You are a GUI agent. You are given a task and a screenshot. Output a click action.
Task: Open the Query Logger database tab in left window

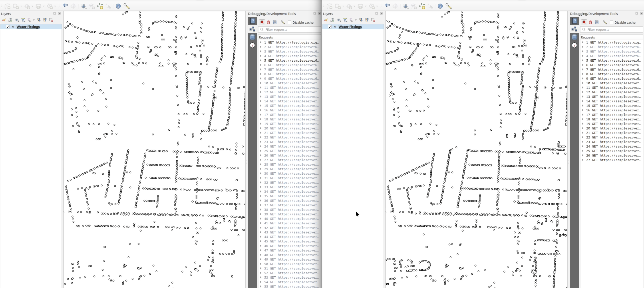tap(252, 37)
